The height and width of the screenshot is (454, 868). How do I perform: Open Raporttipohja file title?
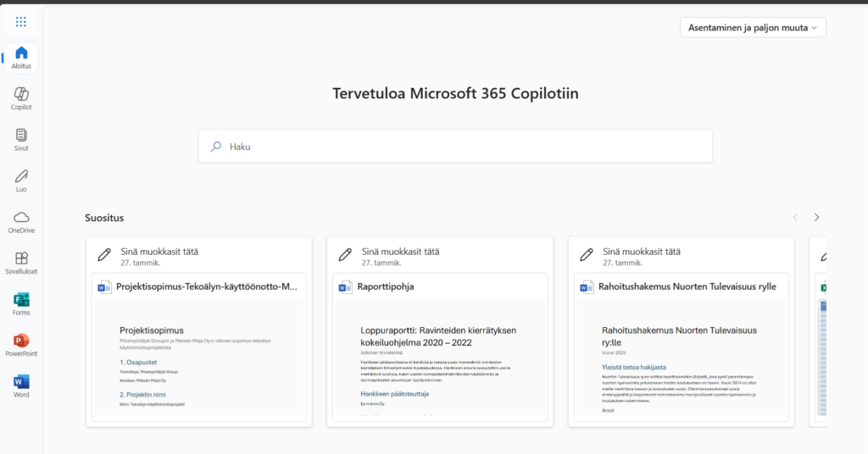coord(386,286)
